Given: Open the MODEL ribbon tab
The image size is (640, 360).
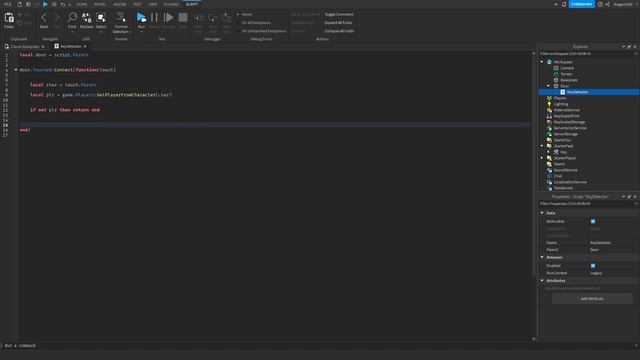Looking at the screenshot, I should coord(100,4).
